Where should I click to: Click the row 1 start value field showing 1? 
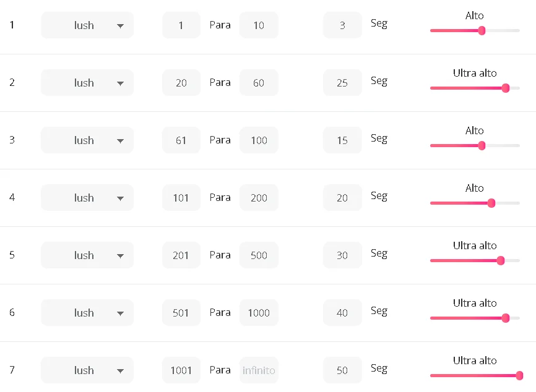pyautogui.click(x=181, y=25)
